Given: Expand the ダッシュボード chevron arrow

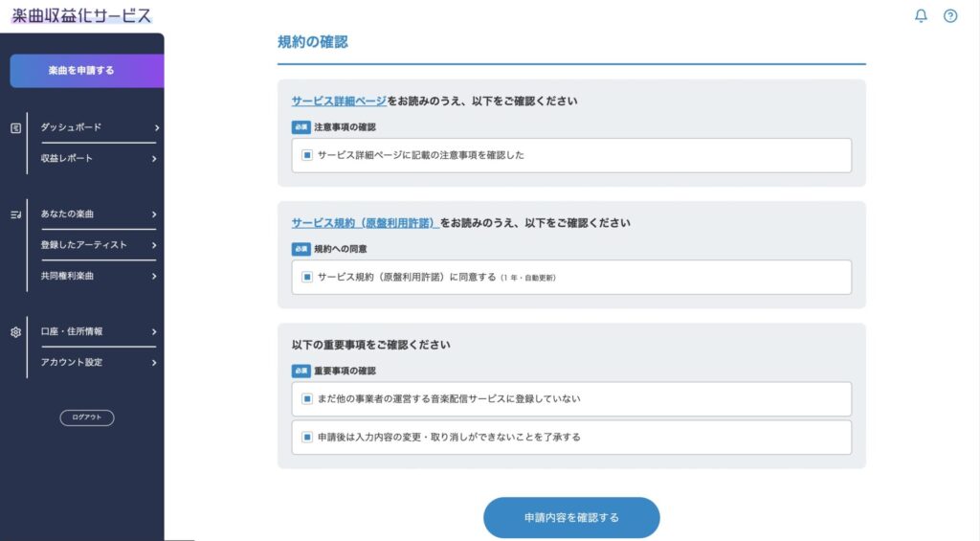Looking at the screenshot, I should (155, 127).
